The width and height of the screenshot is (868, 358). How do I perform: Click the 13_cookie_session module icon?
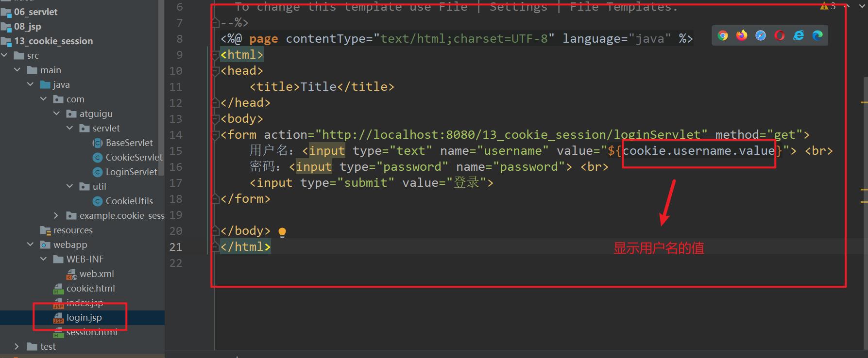[x=6, y=41]
